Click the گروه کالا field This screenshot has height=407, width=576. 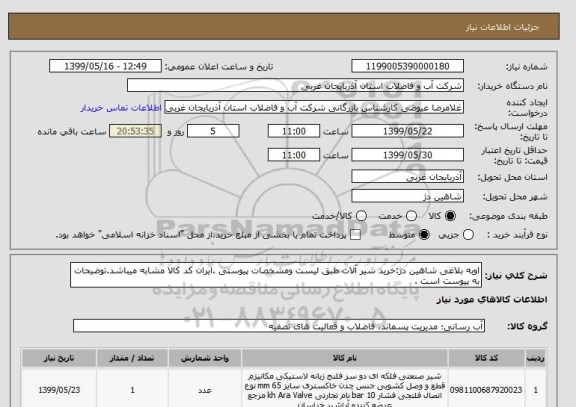click(x=279, y=326)
